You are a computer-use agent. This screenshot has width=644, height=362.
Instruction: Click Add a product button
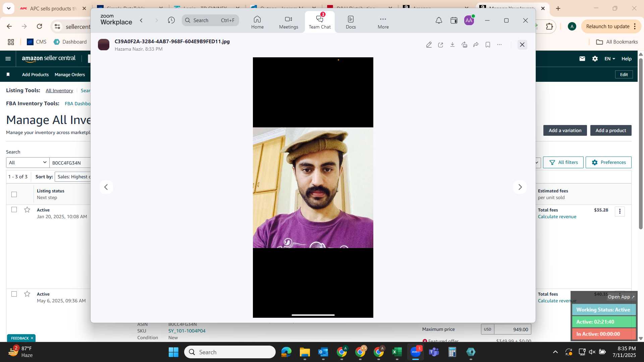611,130
